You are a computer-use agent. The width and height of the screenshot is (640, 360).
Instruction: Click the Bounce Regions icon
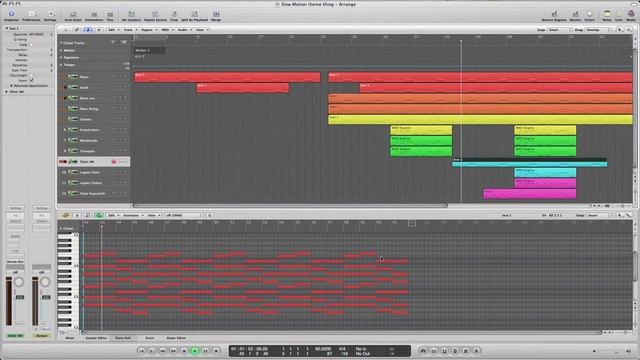(x=554, y=16)
